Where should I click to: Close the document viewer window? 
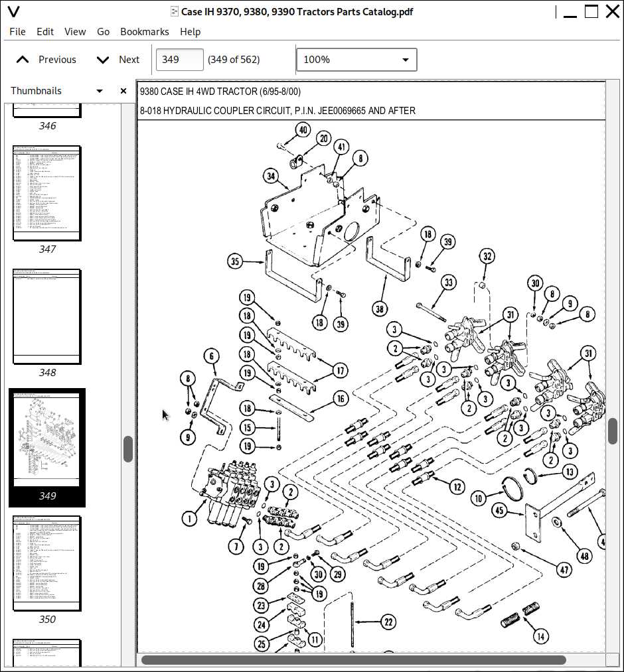coord(613,11)
